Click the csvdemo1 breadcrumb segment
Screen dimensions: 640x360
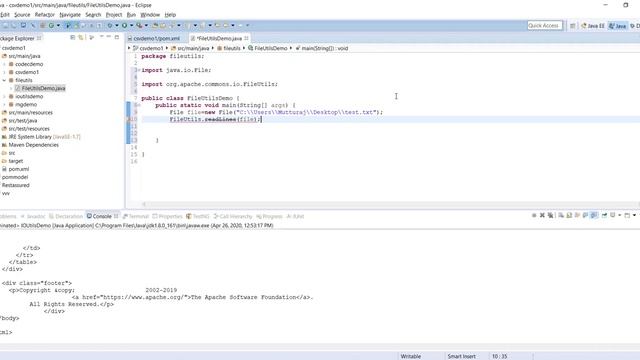tap(148, 48)
